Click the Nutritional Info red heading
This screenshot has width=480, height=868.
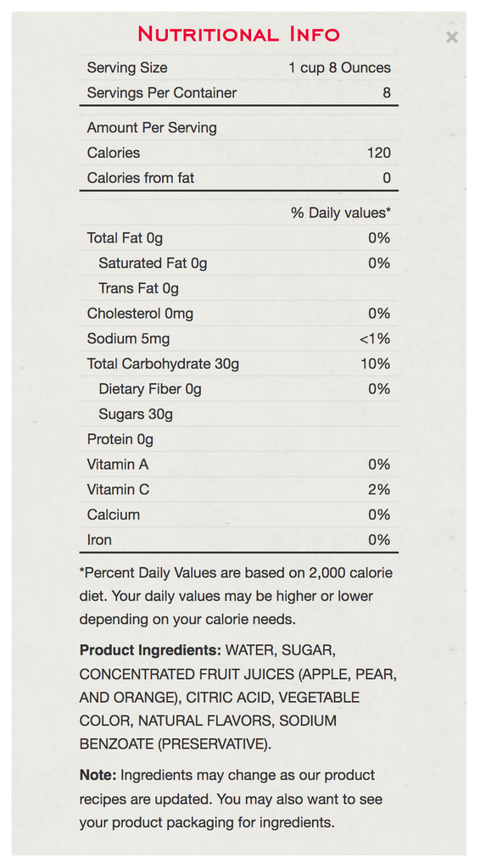[x=238, y=34]
